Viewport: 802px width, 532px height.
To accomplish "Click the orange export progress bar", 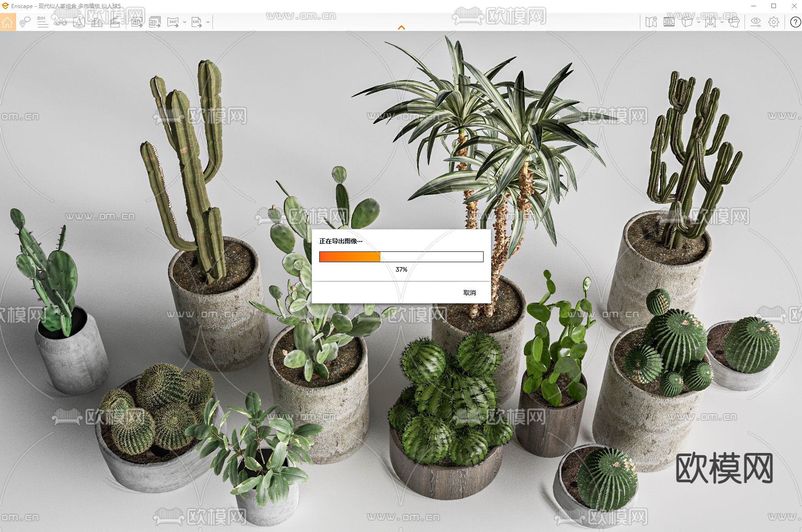I will click(x=401, y=257).
